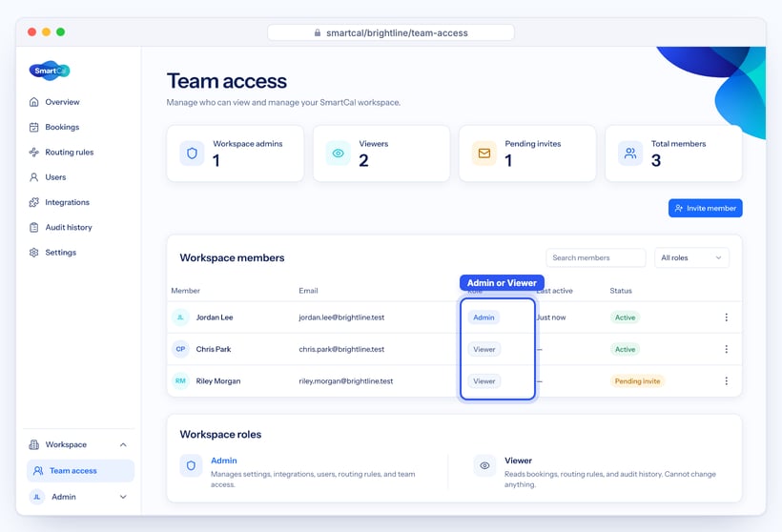The width and height of the screenshot is (782, 532).
Task: Click Jordan Lee's JL avatar
Action: click(180, 317)
